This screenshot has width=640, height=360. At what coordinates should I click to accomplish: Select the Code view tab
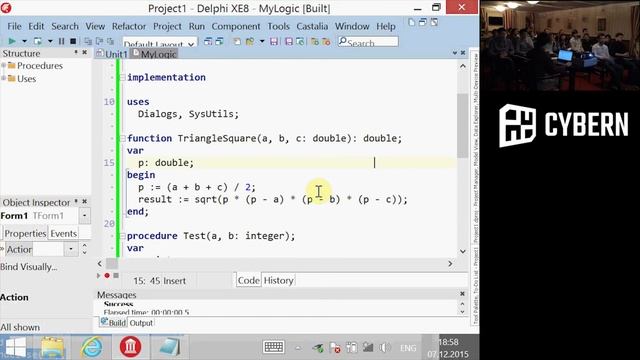[x=249, y=280]
